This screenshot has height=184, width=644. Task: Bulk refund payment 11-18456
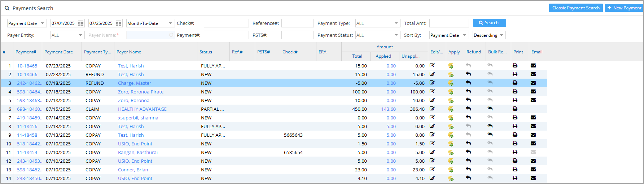tap(490, 126)
